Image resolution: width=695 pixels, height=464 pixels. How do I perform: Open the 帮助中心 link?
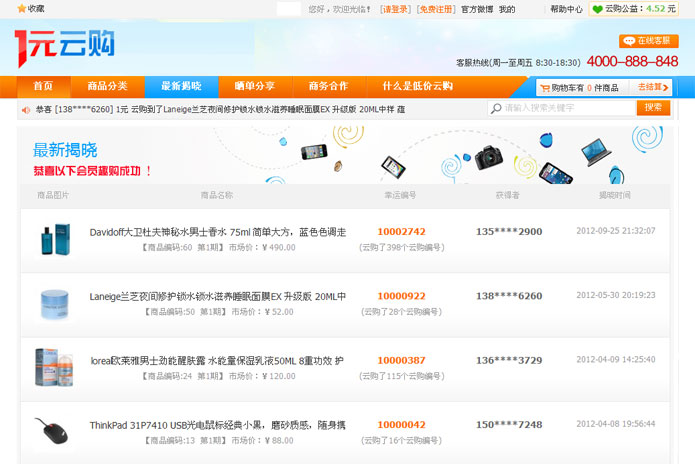(566, 9)
